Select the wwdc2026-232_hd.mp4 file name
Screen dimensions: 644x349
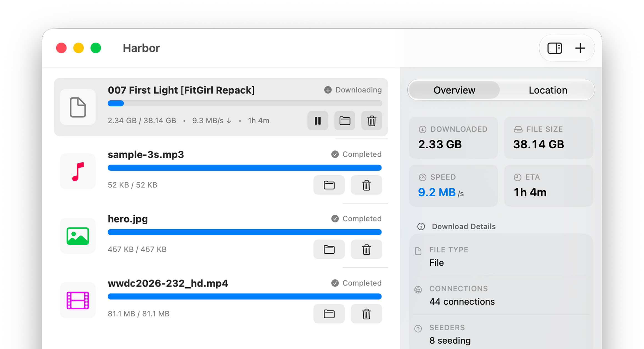[x=168, y=283]
